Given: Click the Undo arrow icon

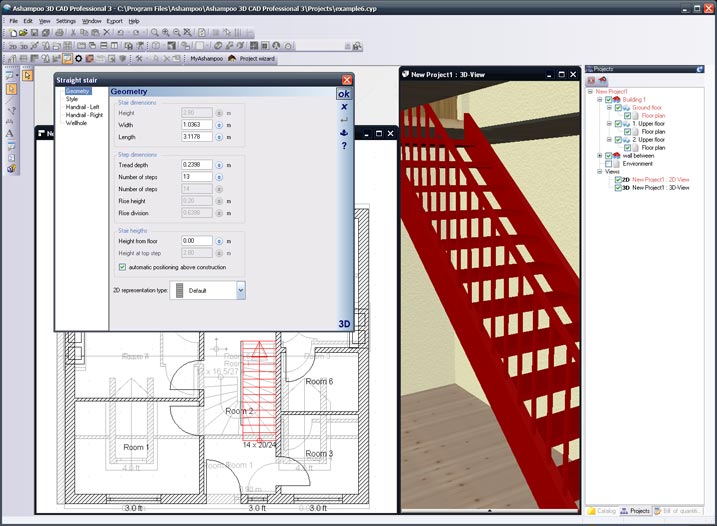Looking at the screenshot, I should (x=121, y=33).
